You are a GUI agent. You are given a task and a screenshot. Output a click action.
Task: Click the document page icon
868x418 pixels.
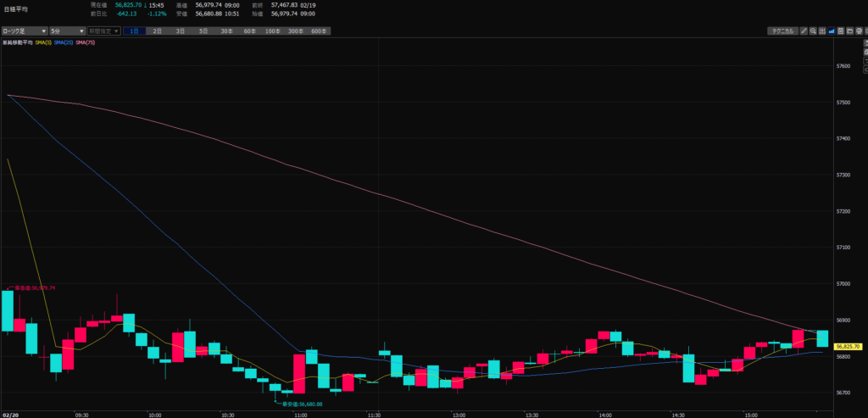841,31
